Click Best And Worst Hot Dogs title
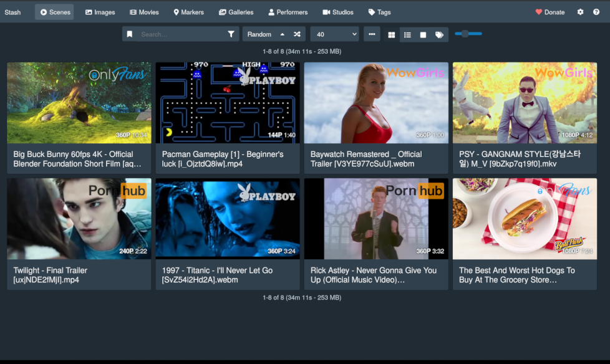610x364 pixels. [516, 275]
